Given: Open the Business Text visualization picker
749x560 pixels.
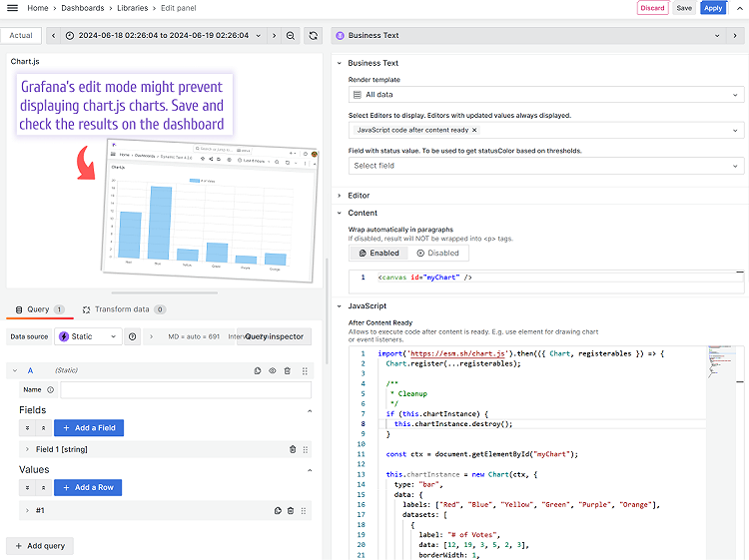Looking at the screenshot, I should [x=528, y=35].
